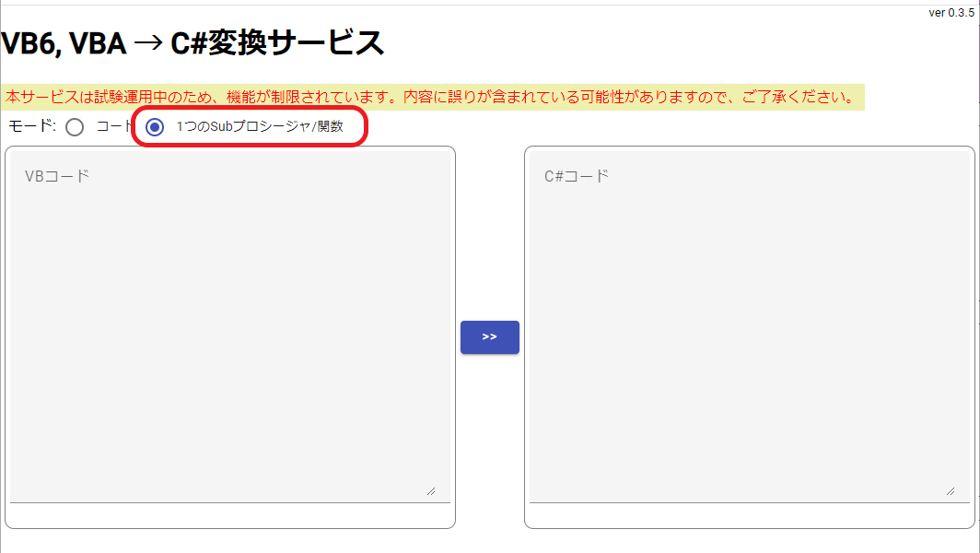Click the resize grip on the VBコード textarea

click(x=430, y=493)
